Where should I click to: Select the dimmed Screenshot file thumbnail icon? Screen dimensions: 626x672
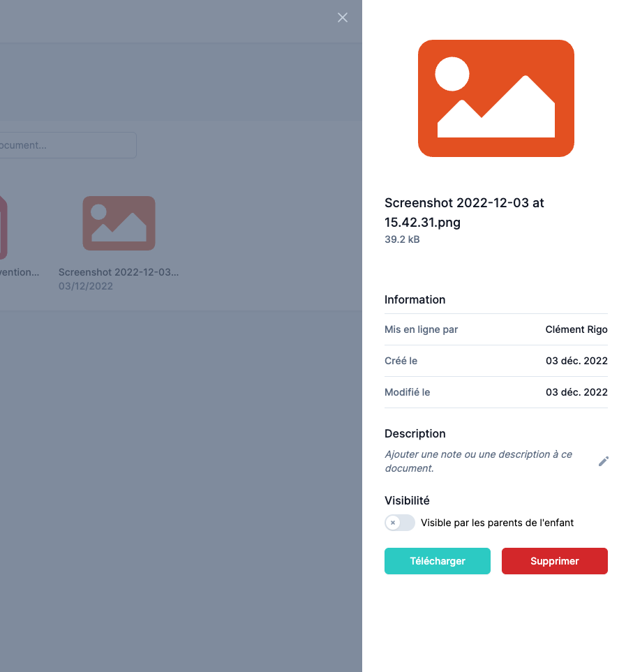tap(119, 223)
